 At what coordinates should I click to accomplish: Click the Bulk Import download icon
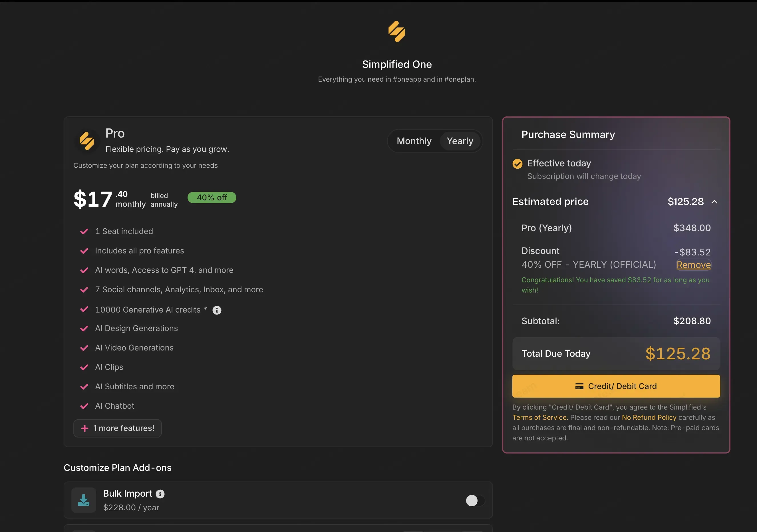point(84,500)
